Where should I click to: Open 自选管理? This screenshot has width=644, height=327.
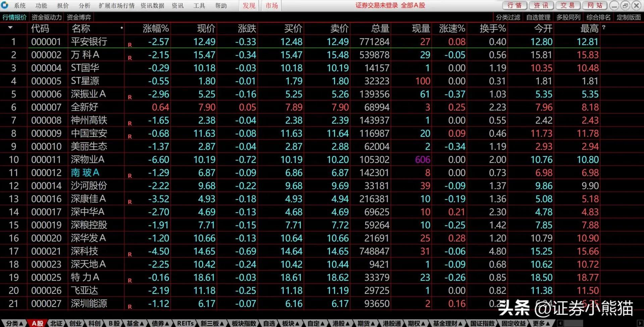[x=538, y=17]
